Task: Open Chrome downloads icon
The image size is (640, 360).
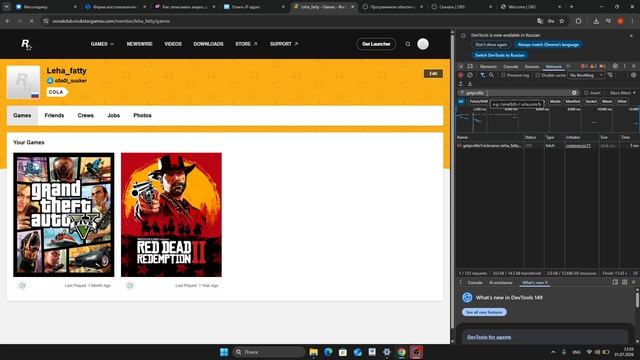Action: pos(596,21)
